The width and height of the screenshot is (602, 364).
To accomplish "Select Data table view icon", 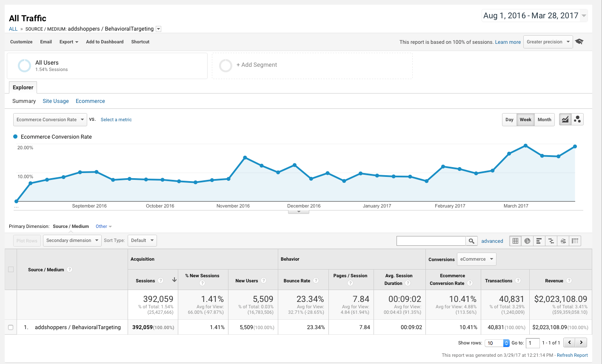I will (x=515, y=241).
